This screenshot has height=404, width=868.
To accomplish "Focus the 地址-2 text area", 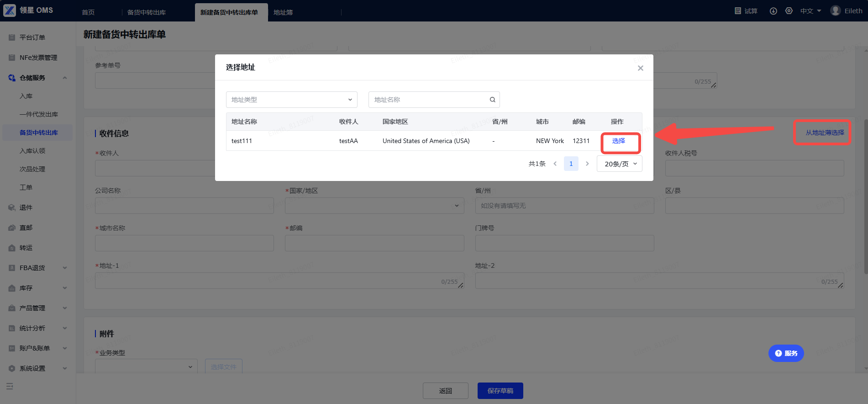I will [660, 281].
